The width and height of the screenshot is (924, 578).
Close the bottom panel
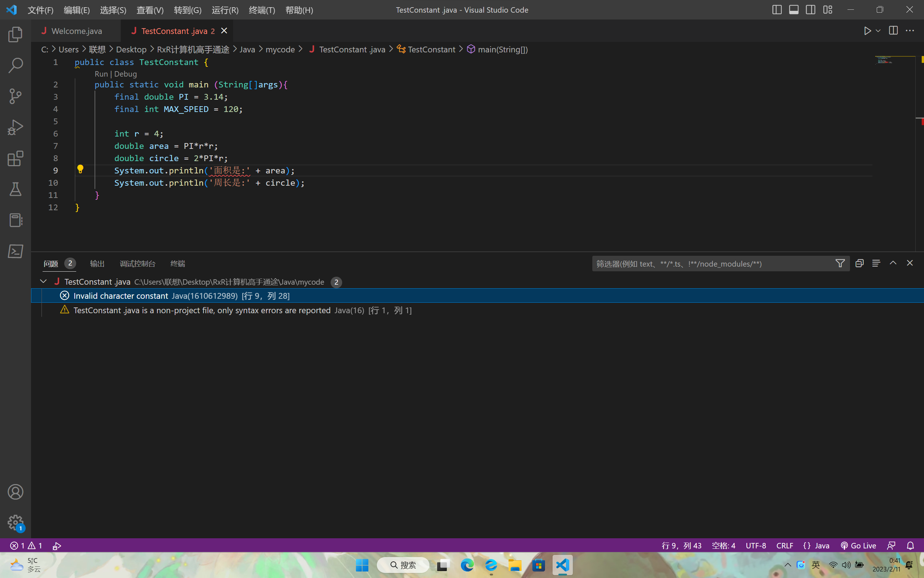point(910,263)
